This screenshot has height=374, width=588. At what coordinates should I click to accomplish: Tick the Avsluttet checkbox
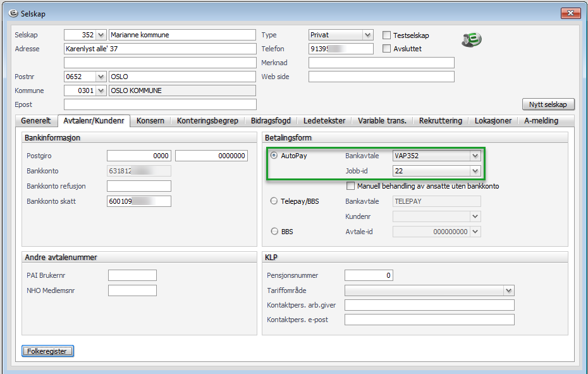click(386, 49)
